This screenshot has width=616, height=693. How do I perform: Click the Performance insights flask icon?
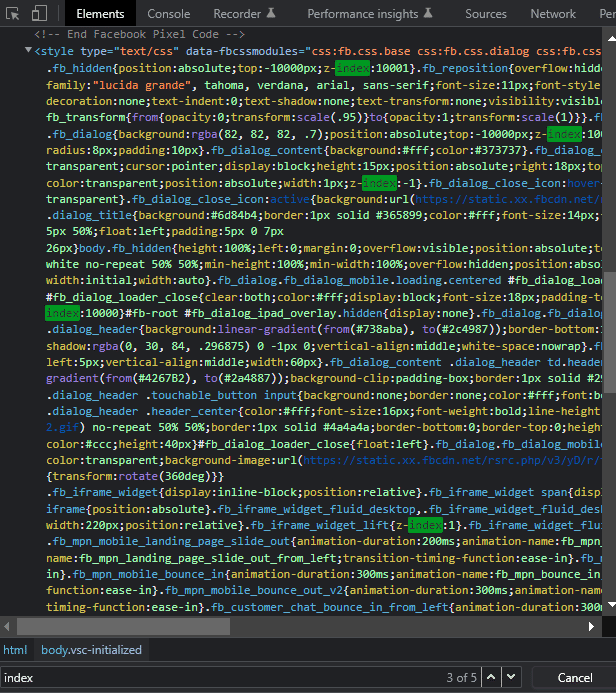428,13
